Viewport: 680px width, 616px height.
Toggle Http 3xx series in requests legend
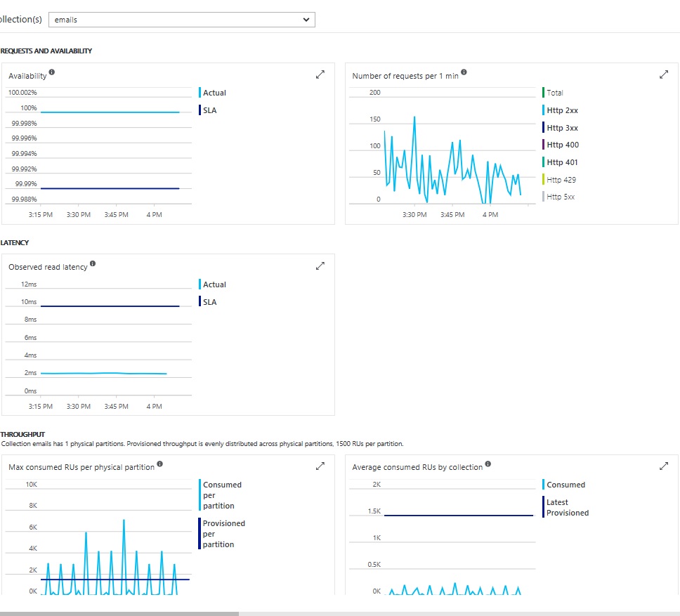561,127
